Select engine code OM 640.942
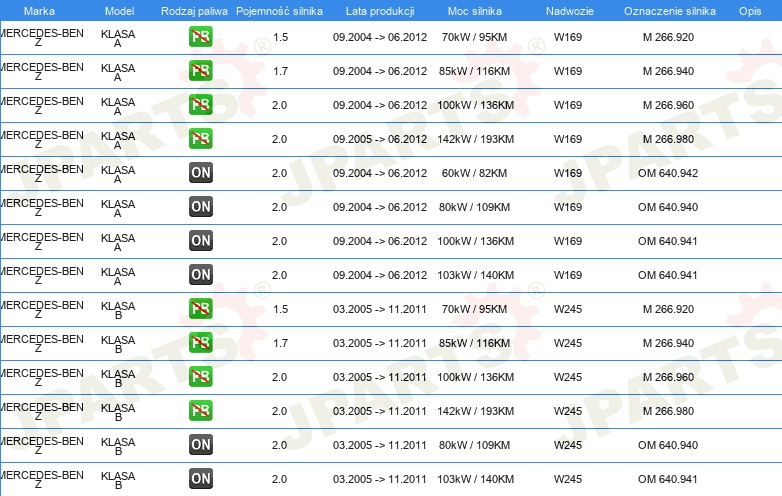This screenshot has height=496, width=782. pos(668,173)
